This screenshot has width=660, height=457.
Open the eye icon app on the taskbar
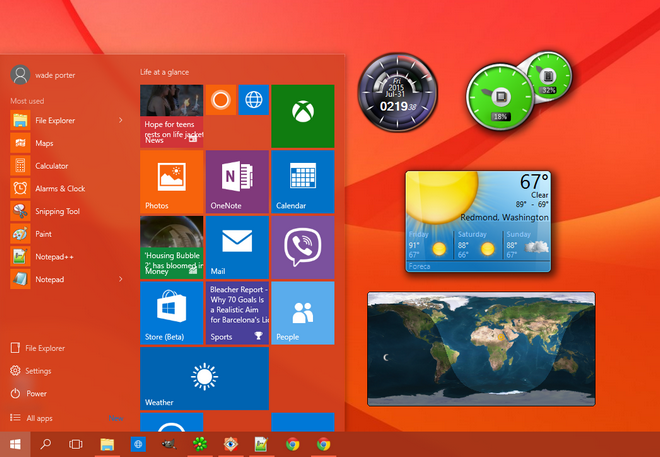pos(231,444)
